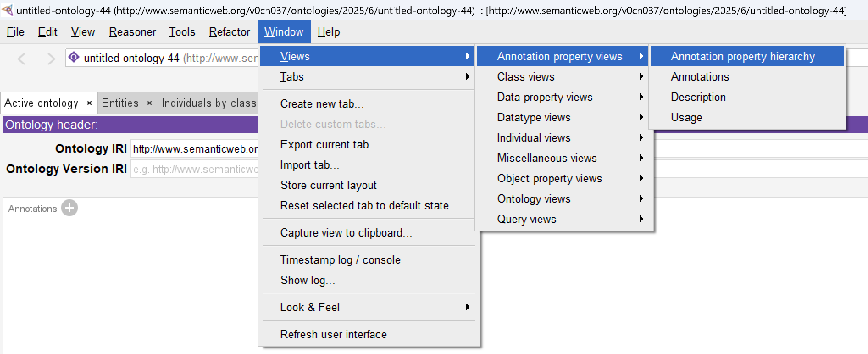Open the Edit menu
Image resolution: width=868 pixels, height=354 pixels.
click(x=47, y=32)
